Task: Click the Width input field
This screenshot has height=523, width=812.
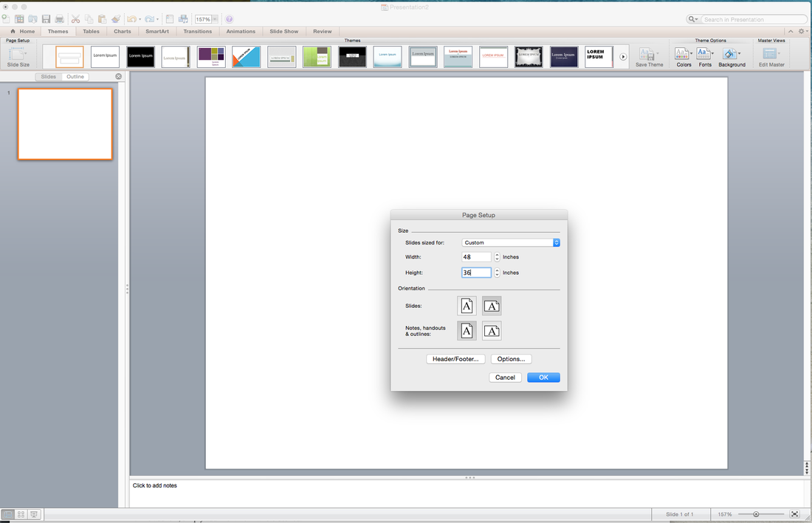Action: (476, 257)
